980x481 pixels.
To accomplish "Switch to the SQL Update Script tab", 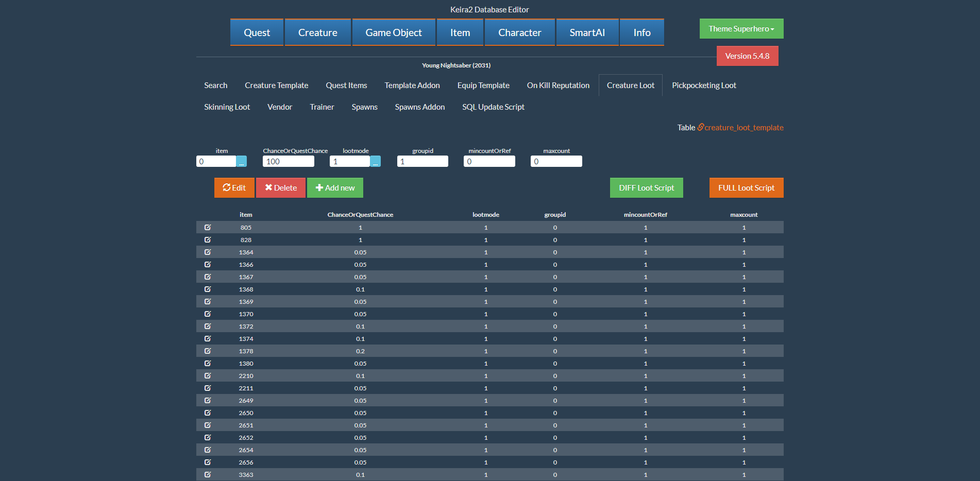I will pos(493,107).
